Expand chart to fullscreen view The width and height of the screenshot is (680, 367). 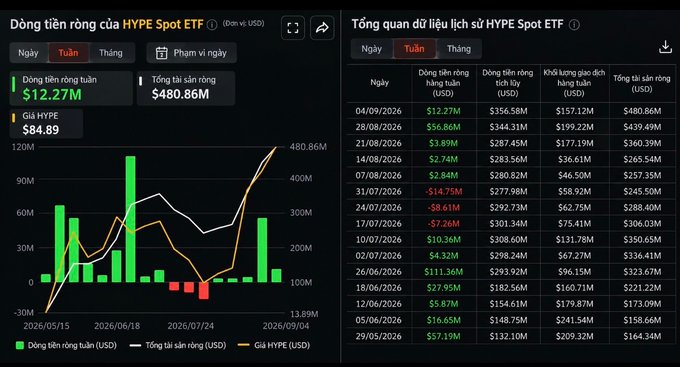pos(293,28)
